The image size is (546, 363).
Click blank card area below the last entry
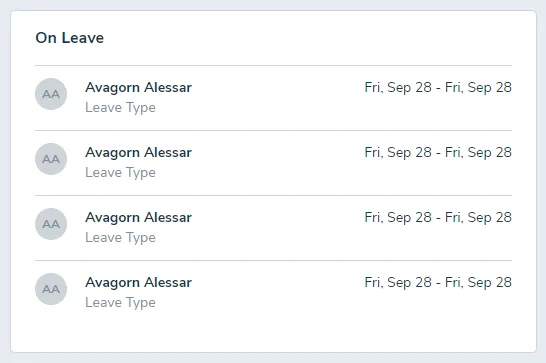(x=273, y=331)
